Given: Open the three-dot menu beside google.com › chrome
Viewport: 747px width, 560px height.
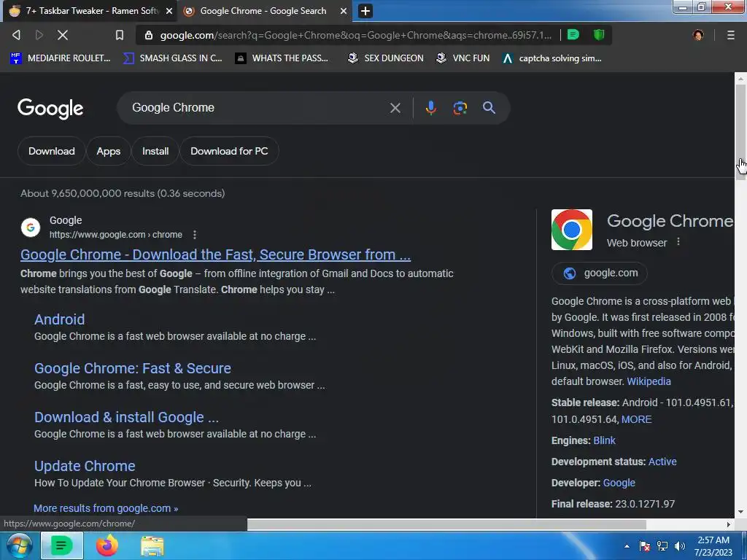Looking at the screenshot, I should 194,235.
